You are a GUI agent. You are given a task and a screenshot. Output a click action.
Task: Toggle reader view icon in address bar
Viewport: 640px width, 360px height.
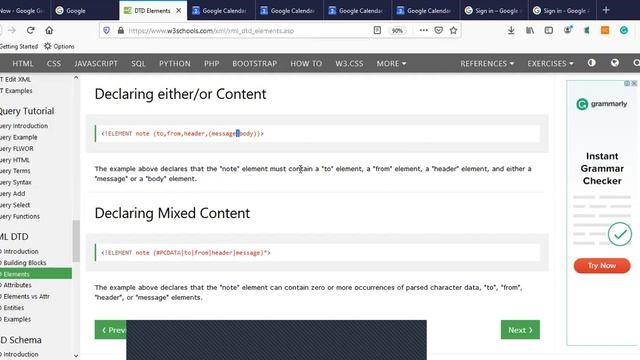coord(377,30)
